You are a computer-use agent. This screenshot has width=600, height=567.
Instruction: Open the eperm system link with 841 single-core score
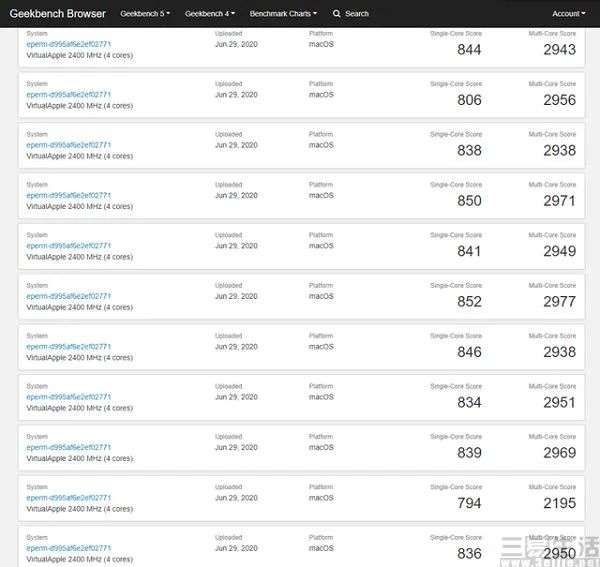(68, 245)
